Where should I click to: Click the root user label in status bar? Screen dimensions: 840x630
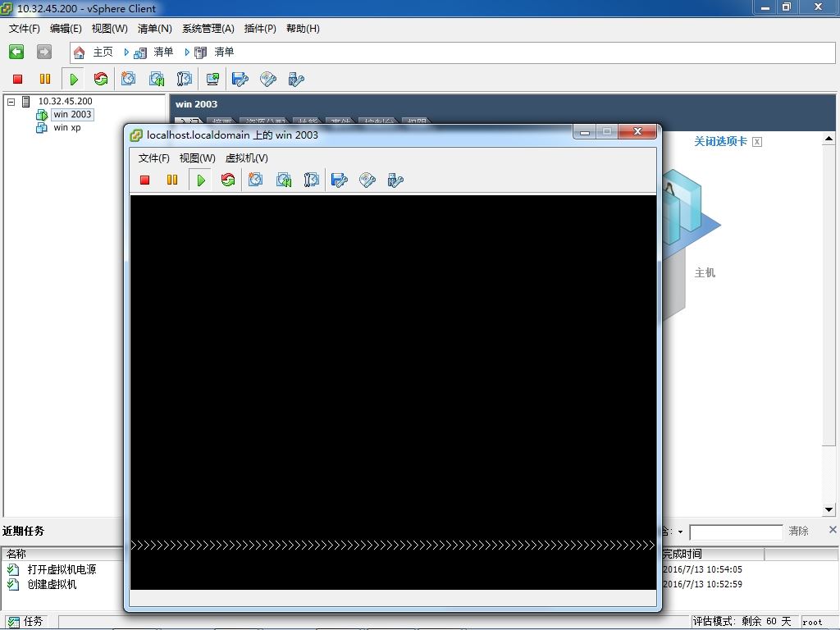[813, 622]
